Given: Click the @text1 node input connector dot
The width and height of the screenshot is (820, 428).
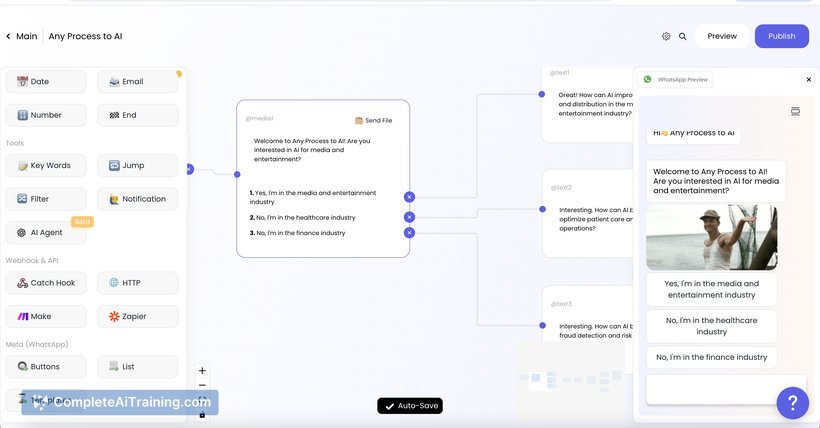Looking at the screenshot, I should coord(542,94).
